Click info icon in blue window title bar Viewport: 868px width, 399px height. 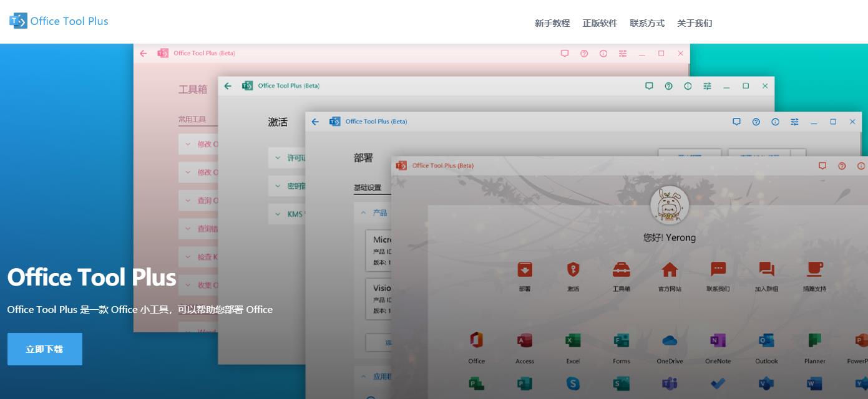[x=775, y=122]
